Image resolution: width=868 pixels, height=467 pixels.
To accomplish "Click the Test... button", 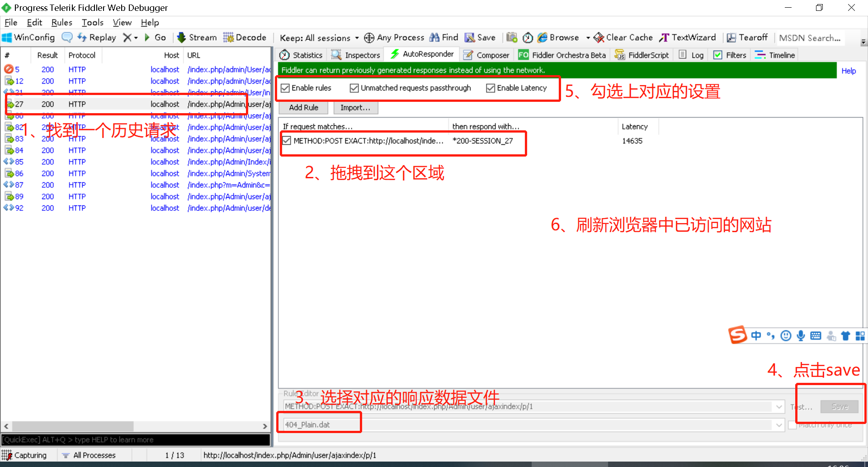I will tap(801, 407).
